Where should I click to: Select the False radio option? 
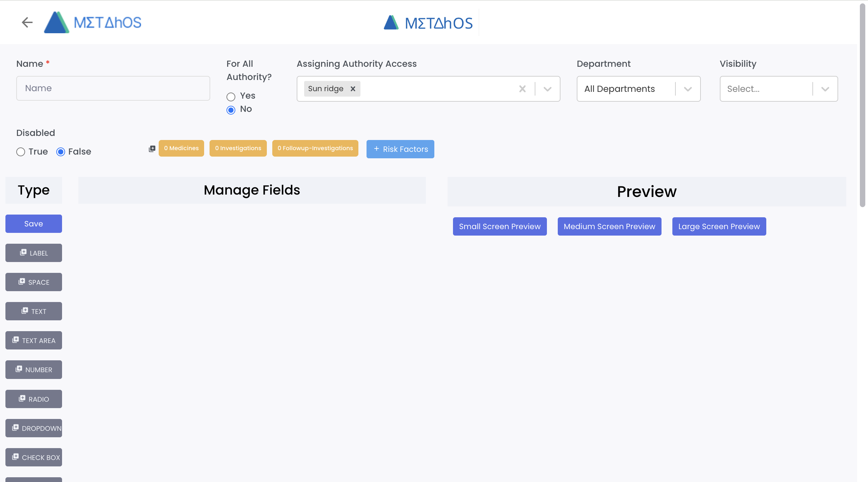click(61, 152)
